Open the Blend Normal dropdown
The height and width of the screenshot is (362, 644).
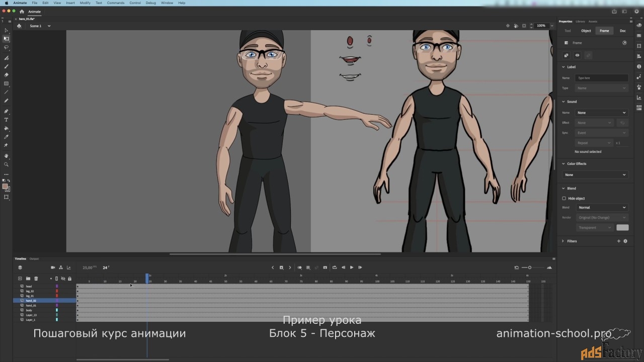pyautogui.click(x=601, y=208)
